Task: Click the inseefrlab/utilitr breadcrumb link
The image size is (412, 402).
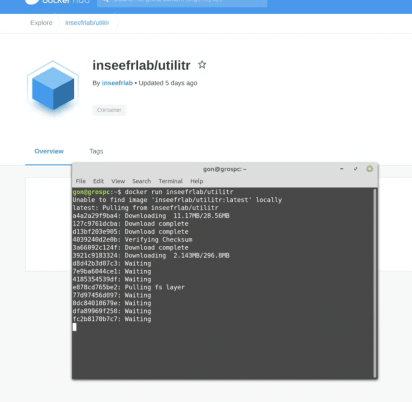Action: coord(87,23)
